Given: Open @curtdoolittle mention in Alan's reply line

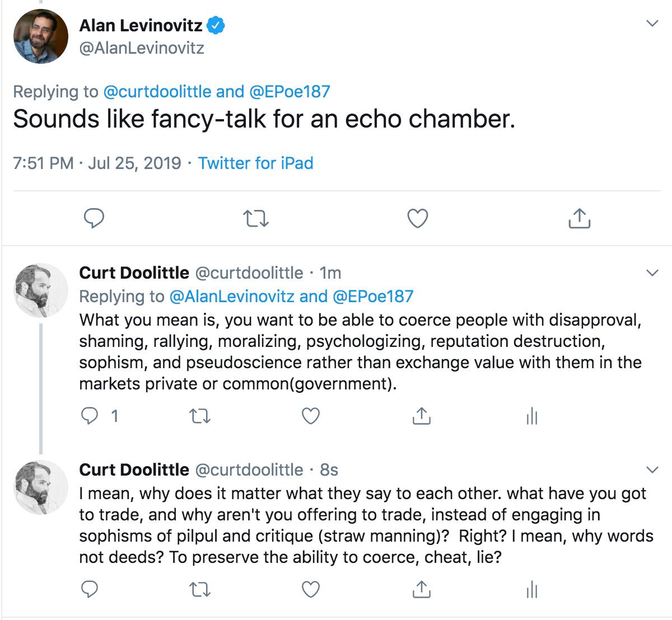Looking at the screenshot, I should [157, 91].
